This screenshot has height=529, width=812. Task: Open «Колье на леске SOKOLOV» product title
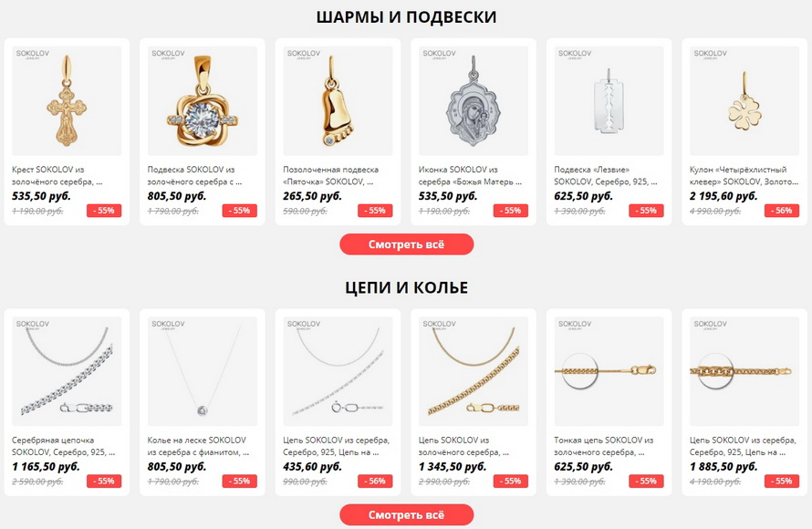(x=198, y=446)
